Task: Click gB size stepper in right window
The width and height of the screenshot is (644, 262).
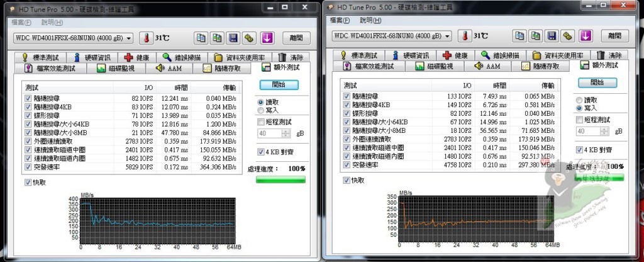Action: point(604,131)
